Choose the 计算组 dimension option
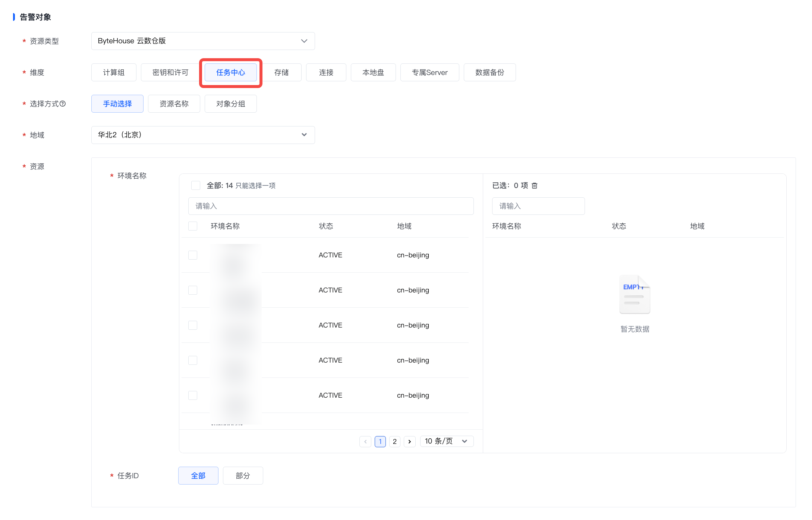 coord(114,72)
